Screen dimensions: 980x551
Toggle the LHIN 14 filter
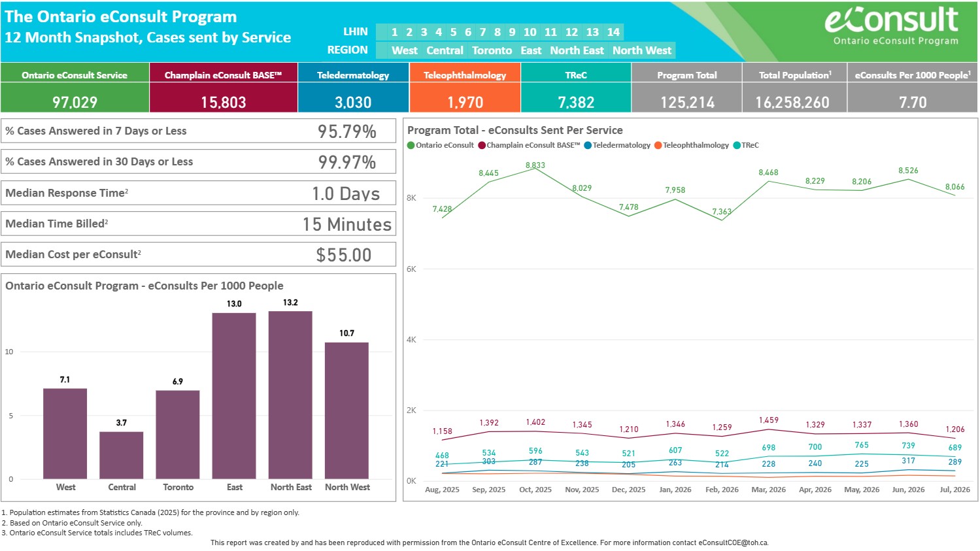[x=613, y=32]
